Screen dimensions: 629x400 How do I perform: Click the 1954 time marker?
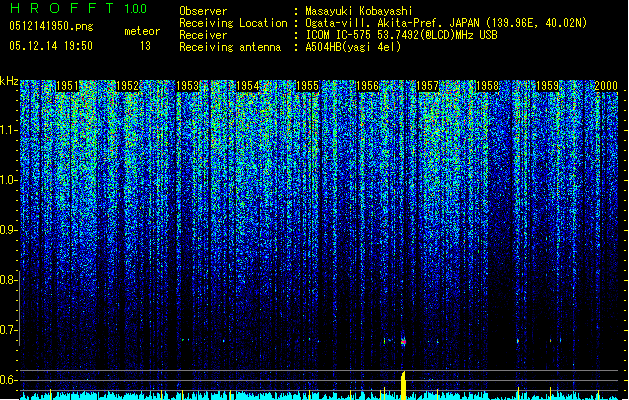[x=248, y=86]
